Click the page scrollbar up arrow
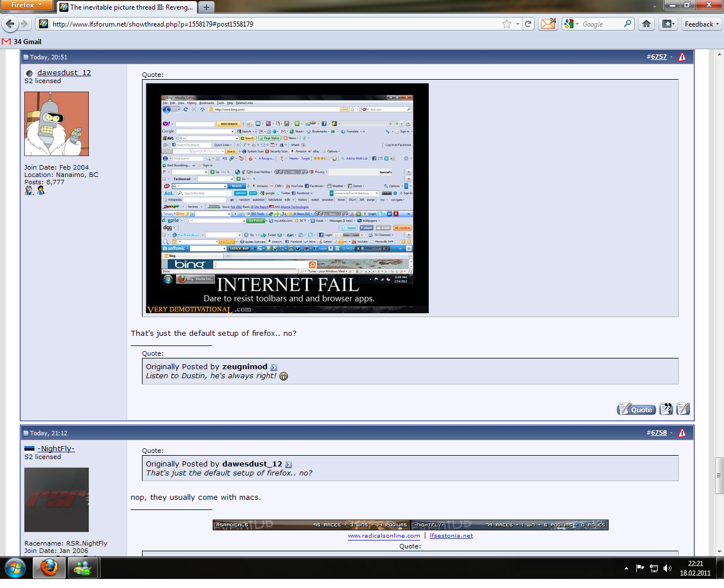This screenshot has height=588, width=724. [x=719, y=54]
